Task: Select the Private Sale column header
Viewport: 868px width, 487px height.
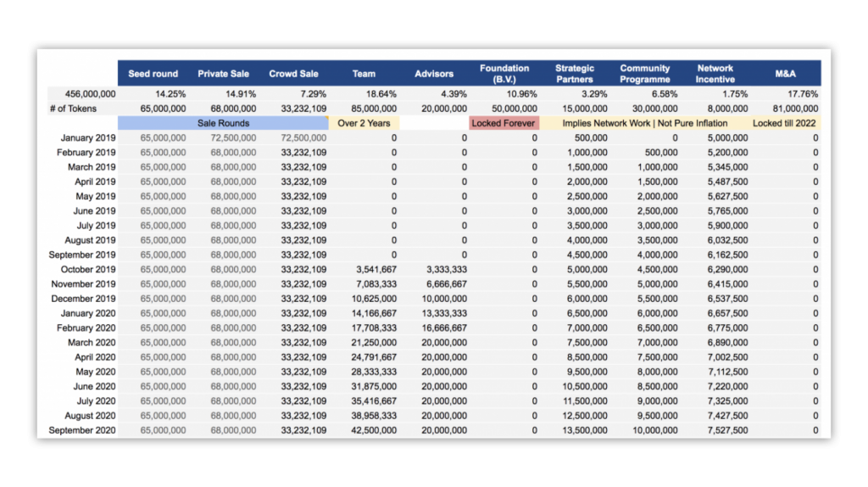Action: [x=223, y=74]
